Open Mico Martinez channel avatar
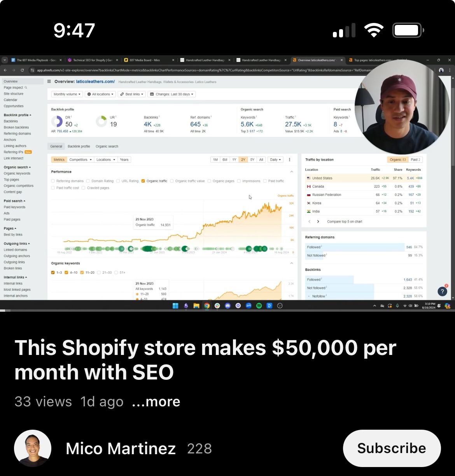This screenshot has height=476, width=455. pos(33,448)
